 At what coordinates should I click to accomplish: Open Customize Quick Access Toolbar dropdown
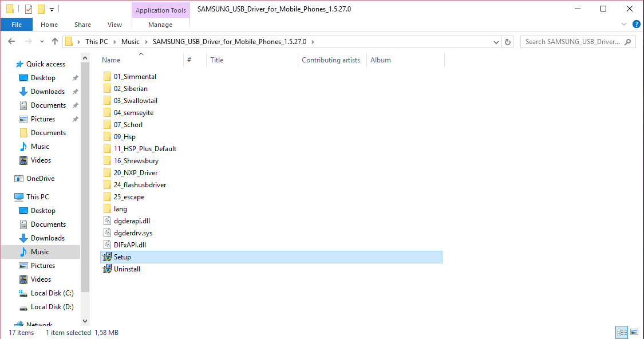(52, 10)
